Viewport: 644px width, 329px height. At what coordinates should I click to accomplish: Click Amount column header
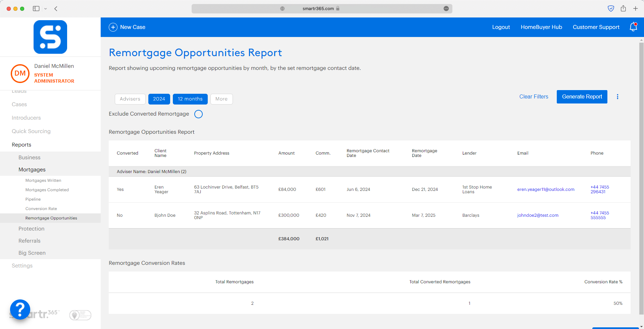pos(286,153)
